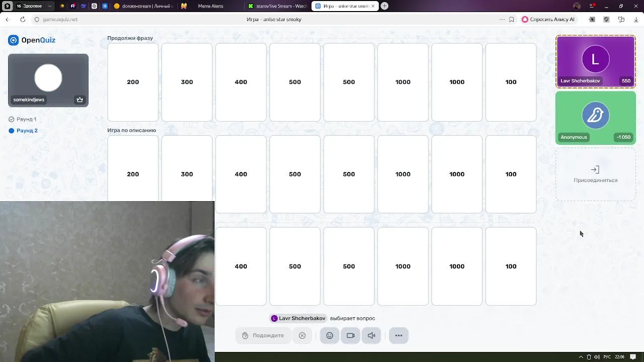The image size is (644, 362).
Task: Open the emoji reactions button
Action: tap(330, 335)
